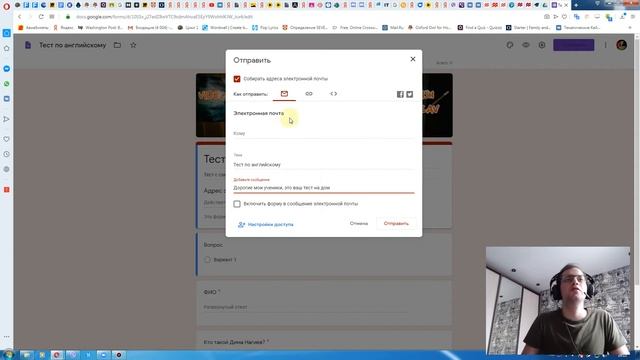Open the 'Яндекс' bookmark
Screen dimensions: 640x360
[x=63, y=28]
